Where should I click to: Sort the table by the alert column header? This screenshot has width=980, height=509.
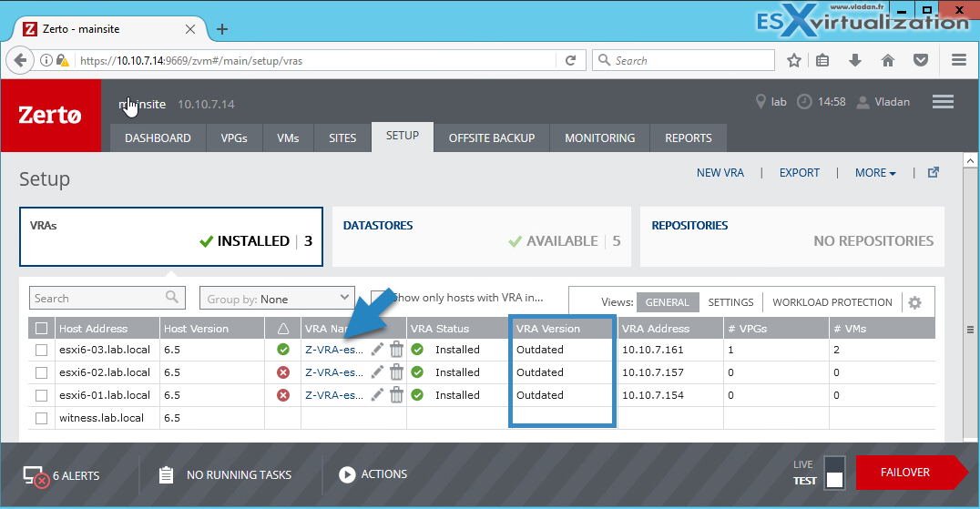283,329
